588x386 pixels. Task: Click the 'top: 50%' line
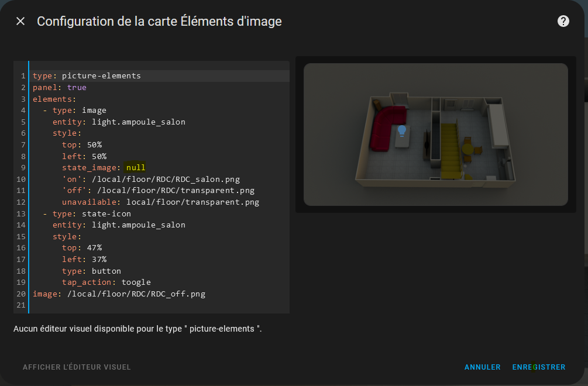pos(82,145)
